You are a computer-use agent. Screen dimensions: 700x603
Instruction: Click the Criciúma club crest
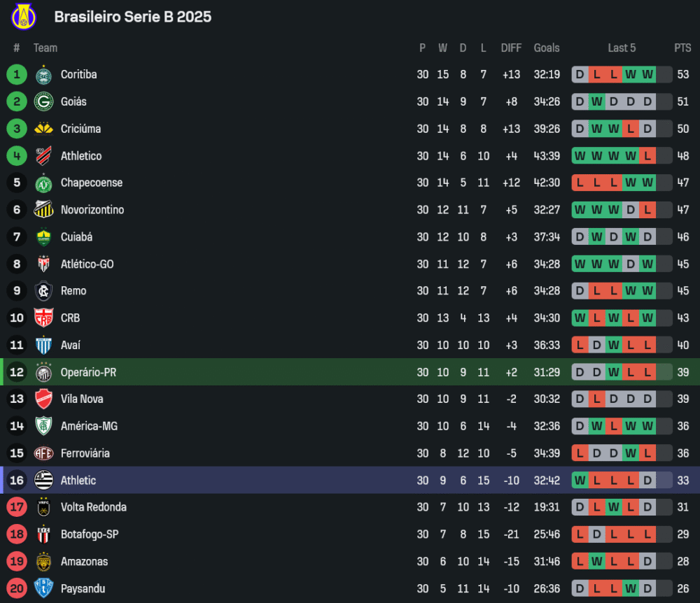(43, 129)
